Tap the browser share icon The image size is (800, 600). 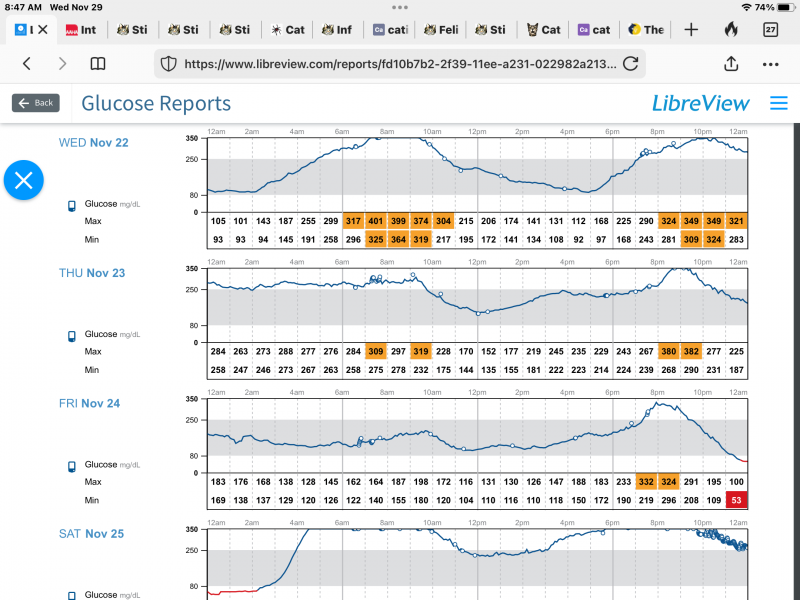click(x=731, y=63)
